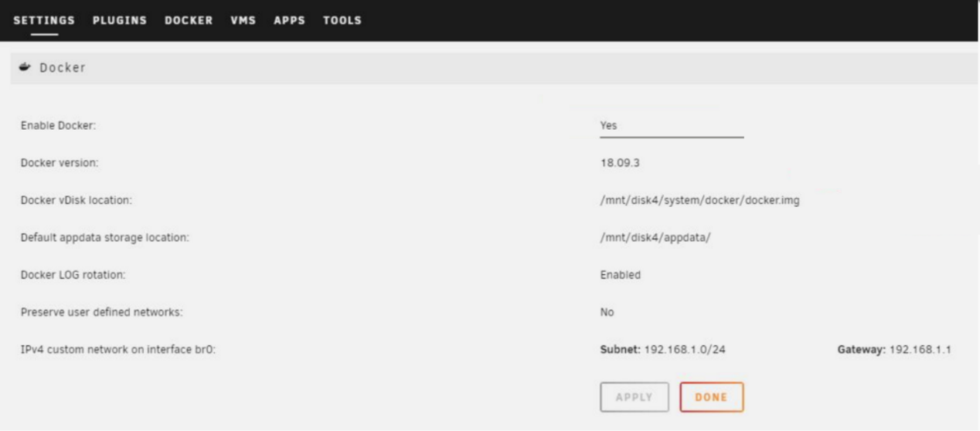Screen dimensions: 980x431
Task: Click the docker.img vDisk path value
Action: click(699, 201)
